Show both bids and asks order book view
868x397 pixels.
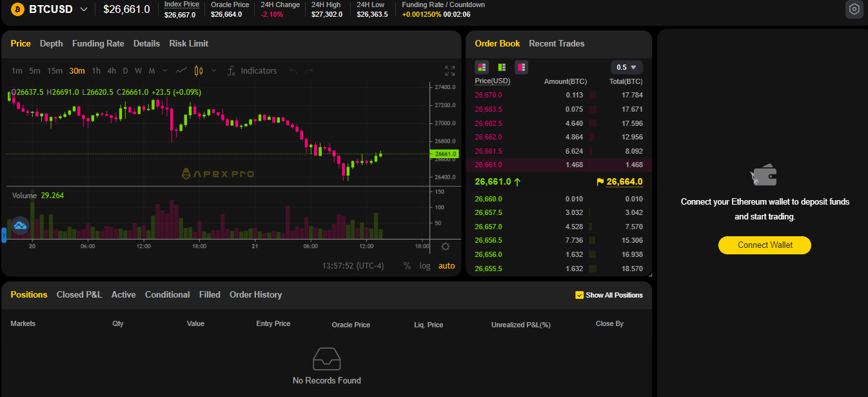(482, 67)
